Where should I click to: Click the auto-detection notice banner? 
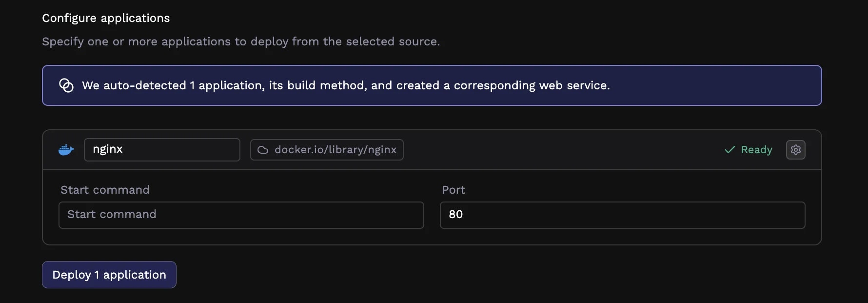431,85
